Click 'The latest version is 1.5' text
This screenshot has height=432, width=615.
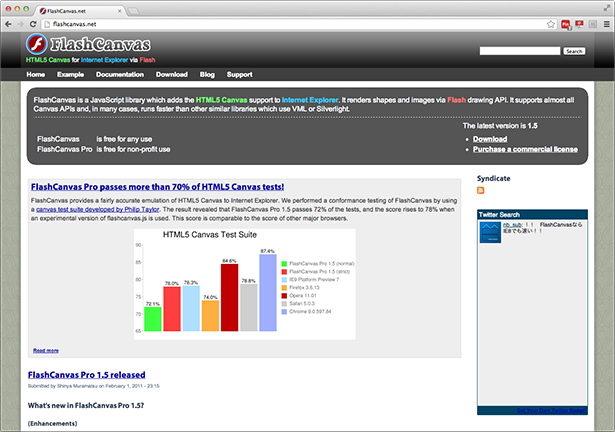click(x=500, y=126)
